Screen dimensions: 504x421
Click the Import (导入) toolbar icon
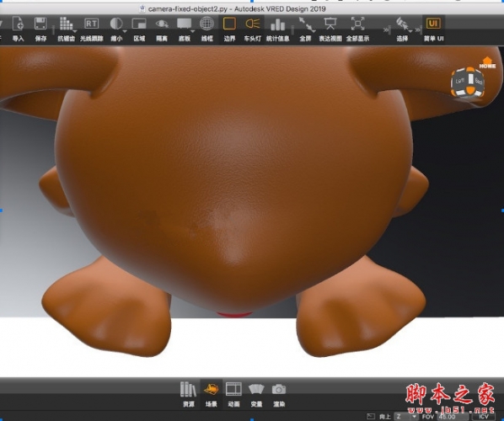(x=18, y=24)
